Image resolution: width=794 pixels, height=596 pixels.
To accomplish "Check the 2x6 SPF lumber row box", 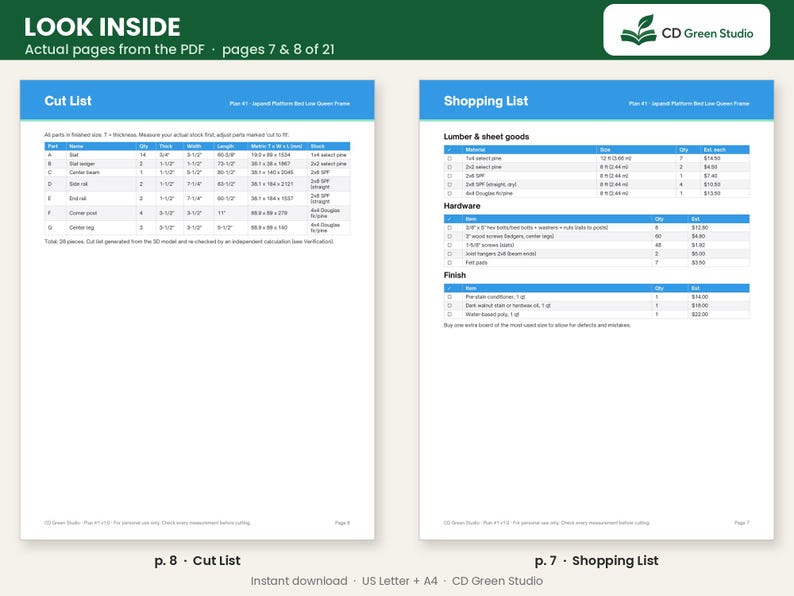I will tap(449, 176).
